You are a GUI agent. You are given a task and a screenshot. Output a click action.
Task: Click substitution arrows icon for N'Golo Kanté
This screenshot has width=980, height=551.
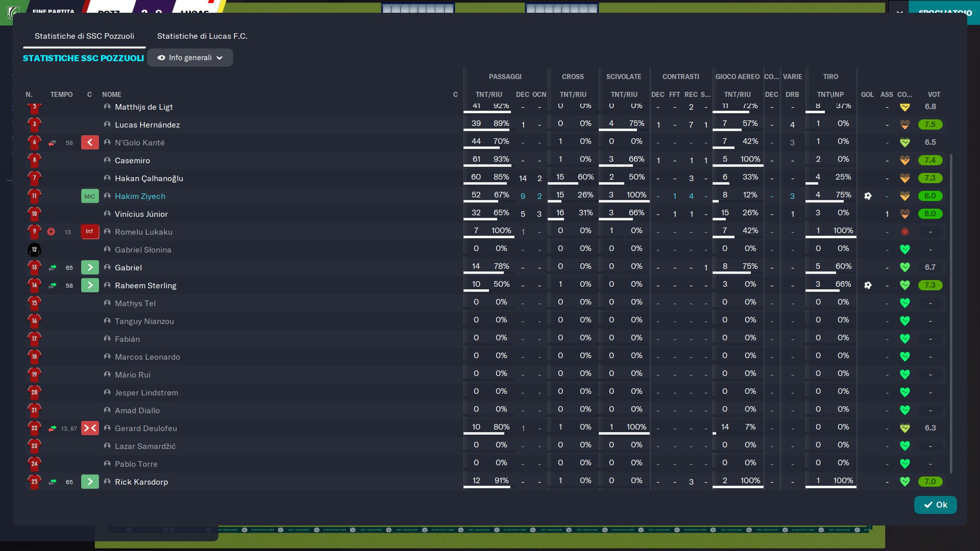52,143
